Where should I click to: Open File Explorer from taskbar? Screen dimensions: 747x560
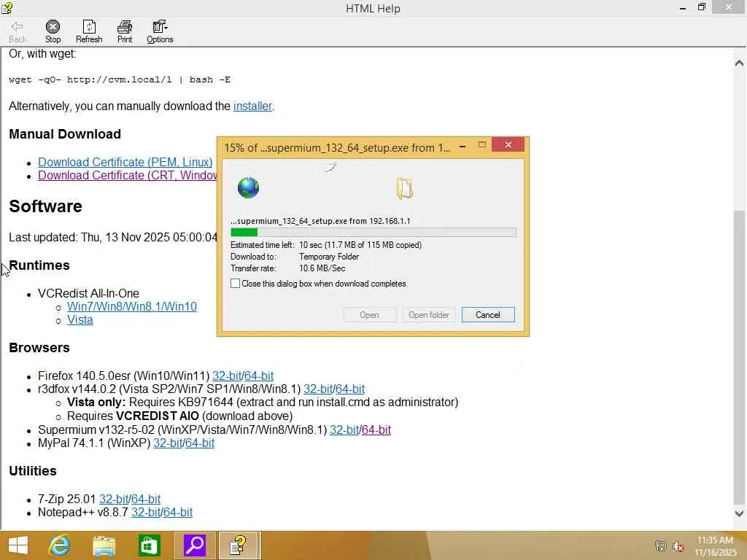pyautogui.click(x=104, y=545)
